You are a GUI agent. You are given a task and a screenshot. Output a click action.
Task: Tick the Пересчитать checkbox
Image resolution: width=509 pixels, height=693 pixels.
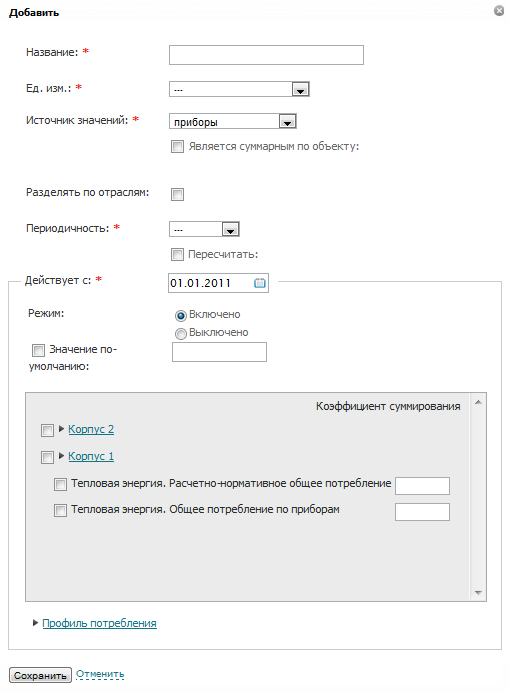pyautogui.click(x=177, y=254)
